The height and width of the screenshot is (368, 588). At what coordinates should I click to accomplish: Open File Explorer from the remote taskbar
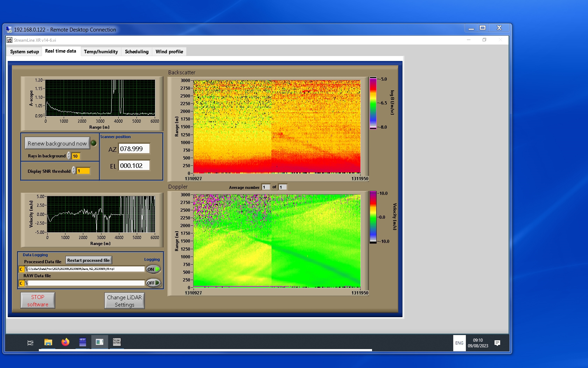pos(48,342)
